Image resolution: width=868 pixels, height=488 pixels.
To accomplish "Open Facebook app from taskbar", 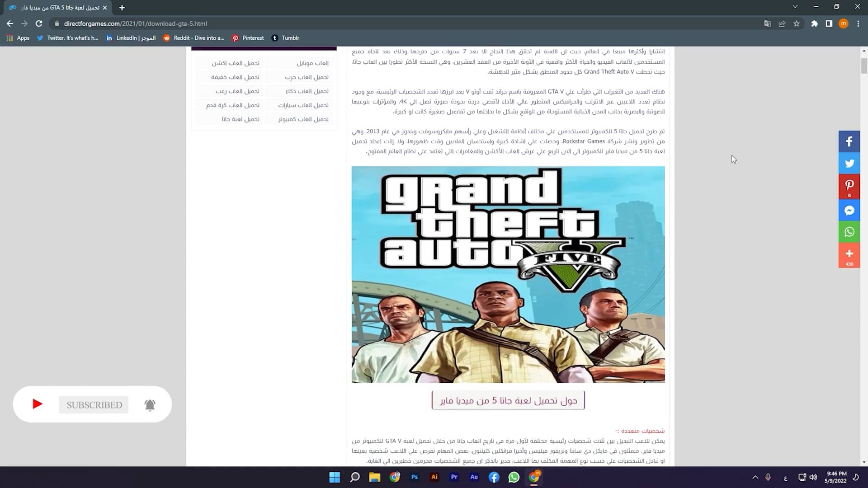I will click(x=494, y=477).
